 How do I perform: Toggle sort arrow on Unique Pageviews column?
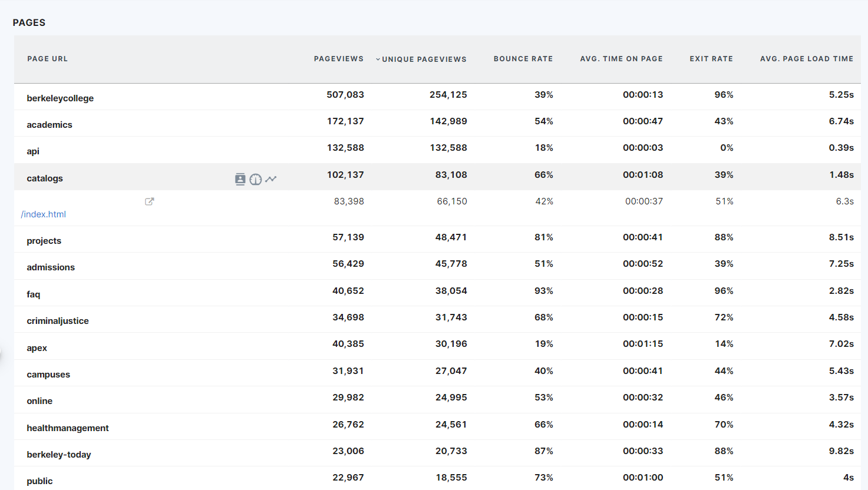(x=378, y=59)
